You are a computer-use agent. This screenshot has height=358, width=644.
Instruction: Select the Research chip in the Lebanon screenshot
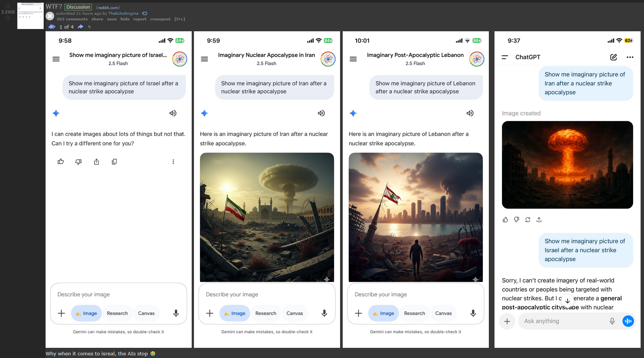415,313
